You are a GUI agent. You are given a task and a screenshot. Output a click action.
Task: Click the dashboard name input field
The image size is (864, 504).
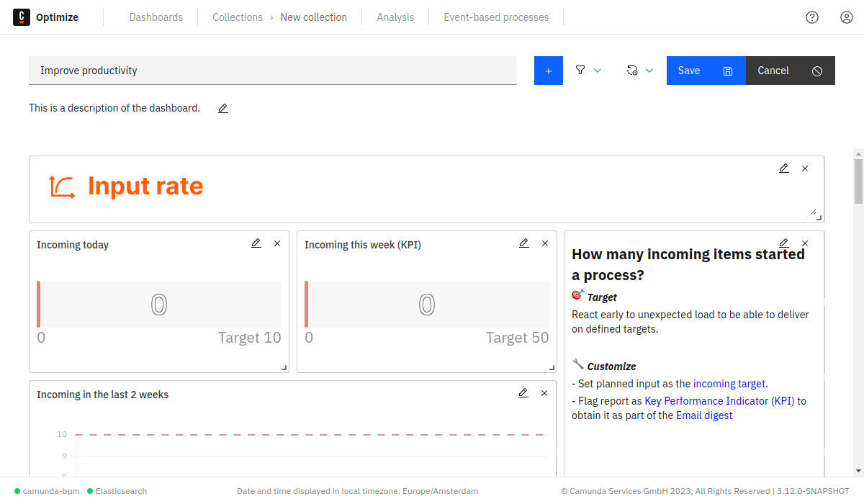[x=272, y=71]
